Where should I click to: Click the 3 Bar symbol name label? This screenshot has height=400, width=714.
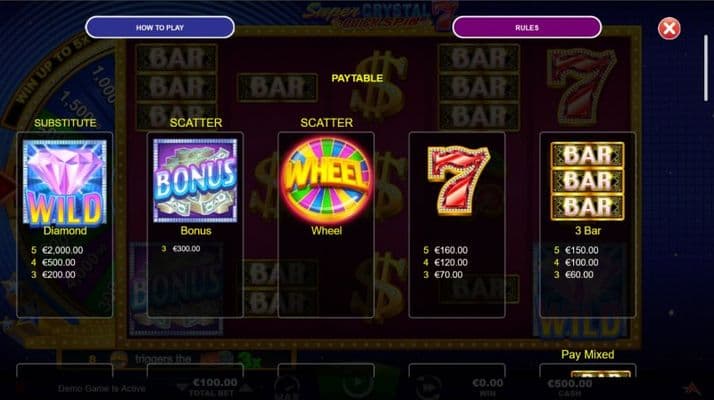pos(588,231)
